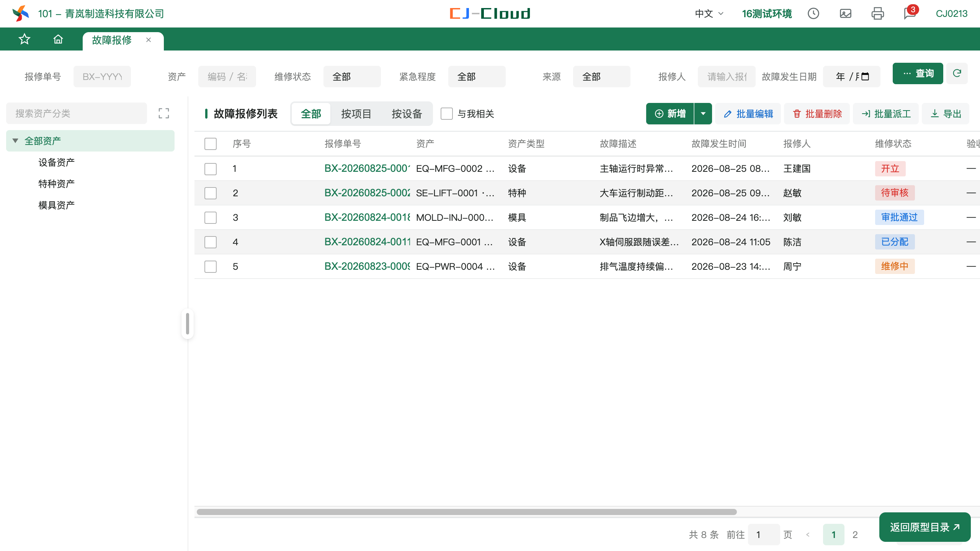
Task: Switch to the 按设备 tab
Action: click(407, 114)
